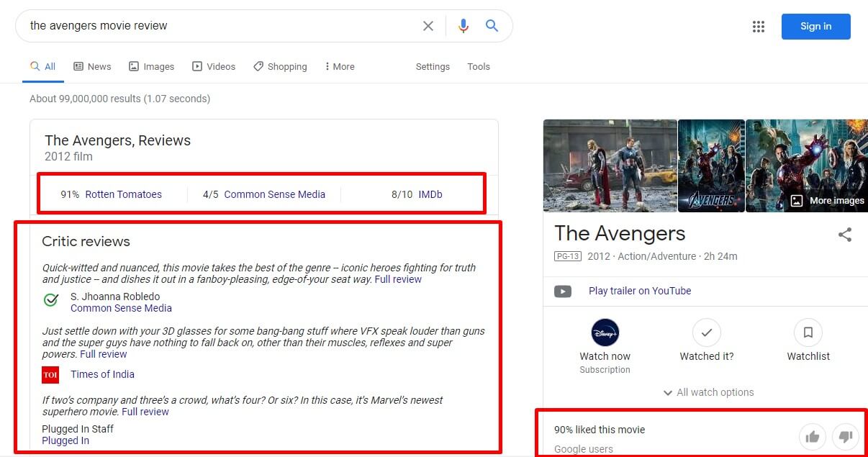Mark movie as Watched it
This screenshot has width=868, height=457.
706,332
